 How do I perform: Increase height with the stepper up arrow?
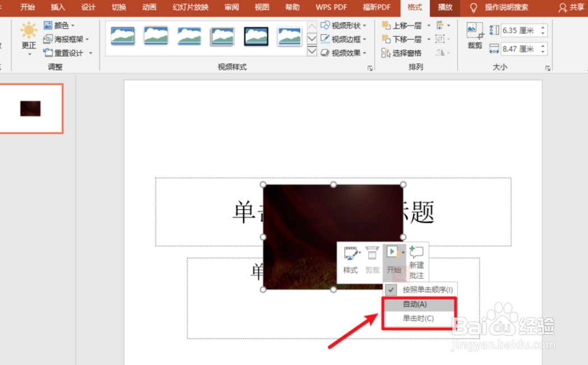[543, 28]
